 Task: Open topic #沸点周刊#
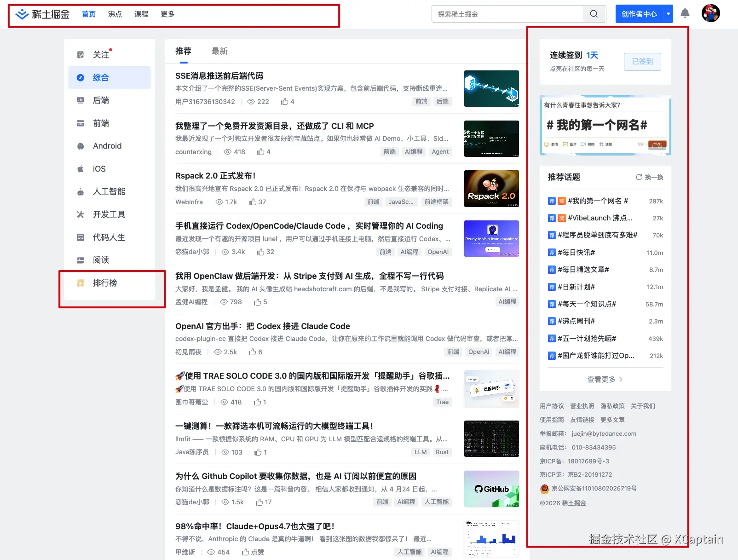click(577, 321)
